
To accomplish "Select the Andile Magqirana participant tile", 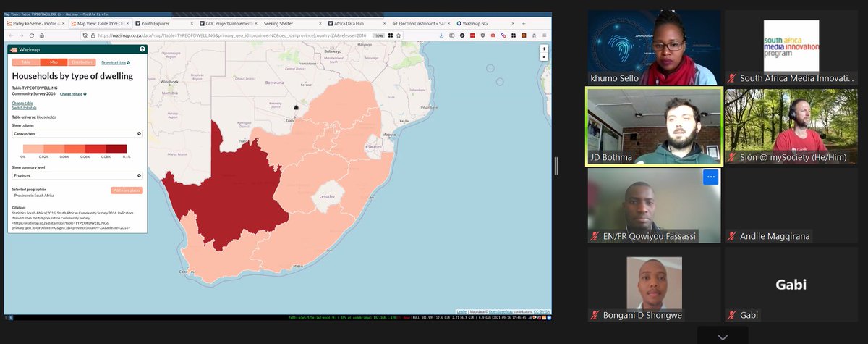I will tap(791, 206).
